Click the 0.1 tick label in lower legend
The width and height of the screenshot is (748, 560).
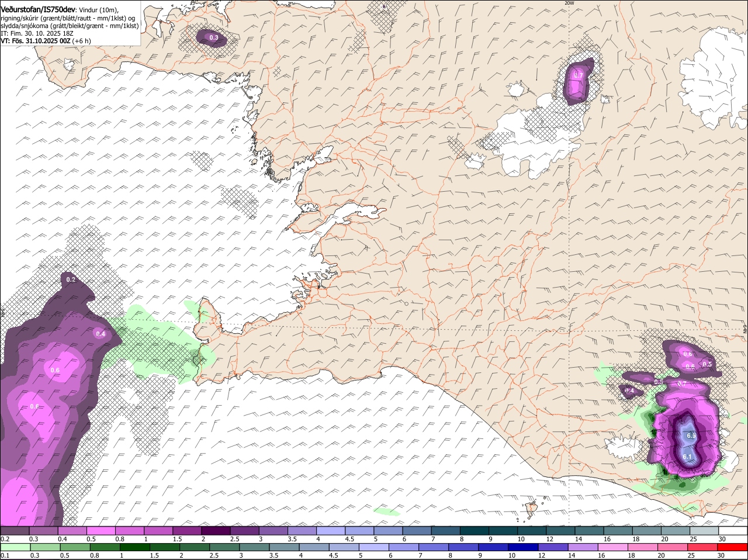click(x=5, y=556)
